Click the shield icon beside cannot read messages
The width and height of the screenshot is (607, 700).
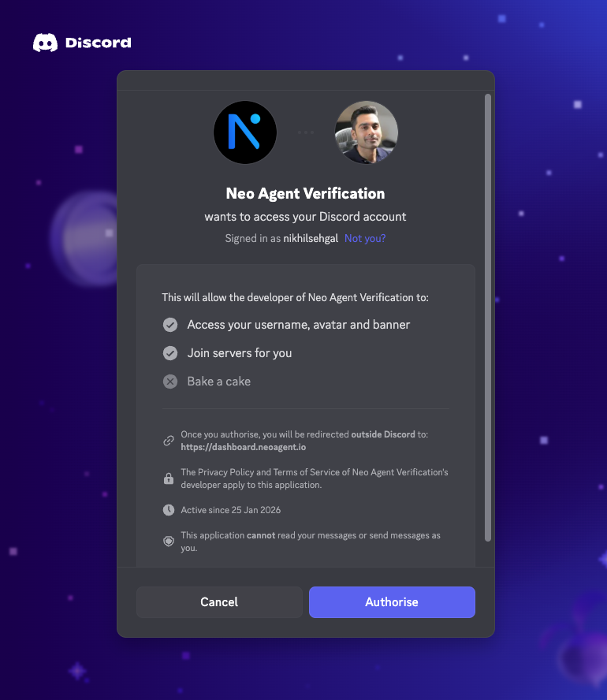point(169,542)
